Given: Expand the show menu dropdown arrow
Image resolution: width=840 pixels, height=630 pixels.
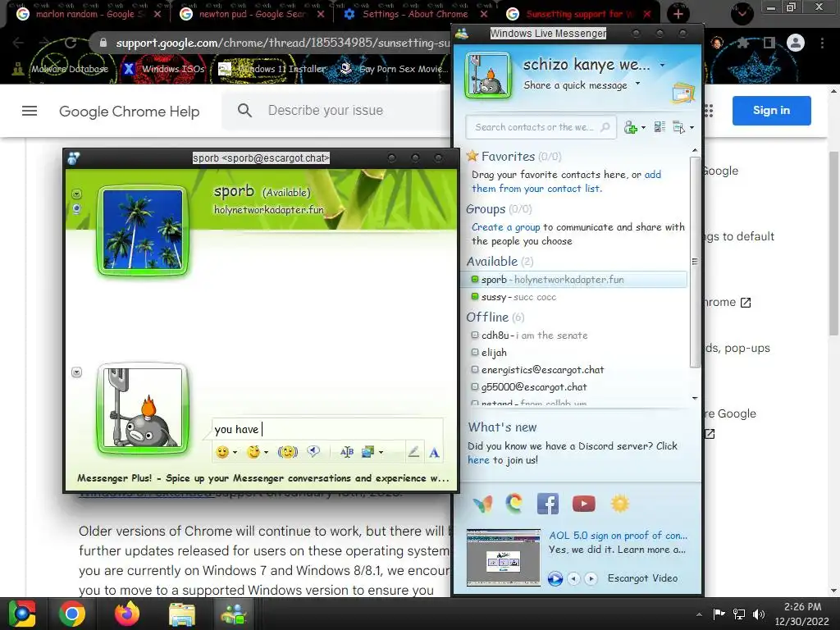Looking at the screenshot, I should pos(692,127).
